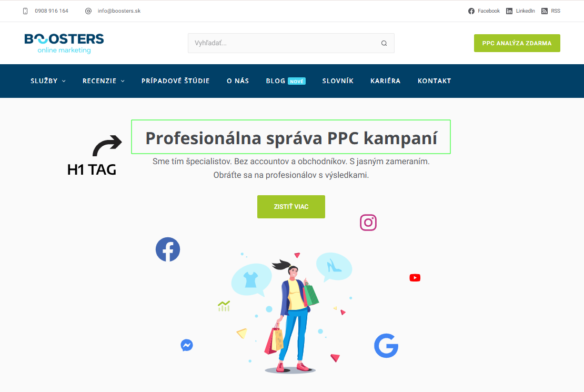584x392 pixels.
Task: Expand the Služby dropdown menu
Action: click(x=48, y=81)
